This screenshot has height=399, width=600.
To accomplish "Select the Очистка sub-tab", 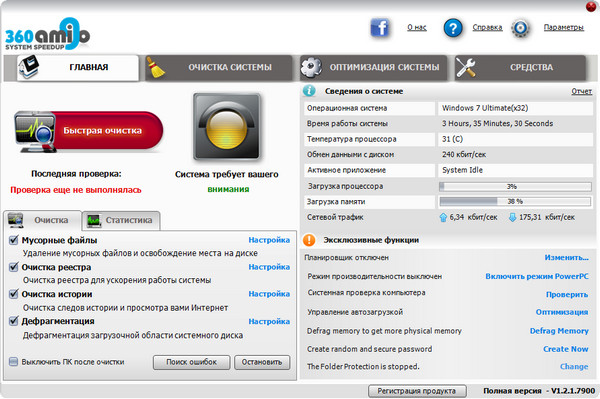I will click(42, 220).
